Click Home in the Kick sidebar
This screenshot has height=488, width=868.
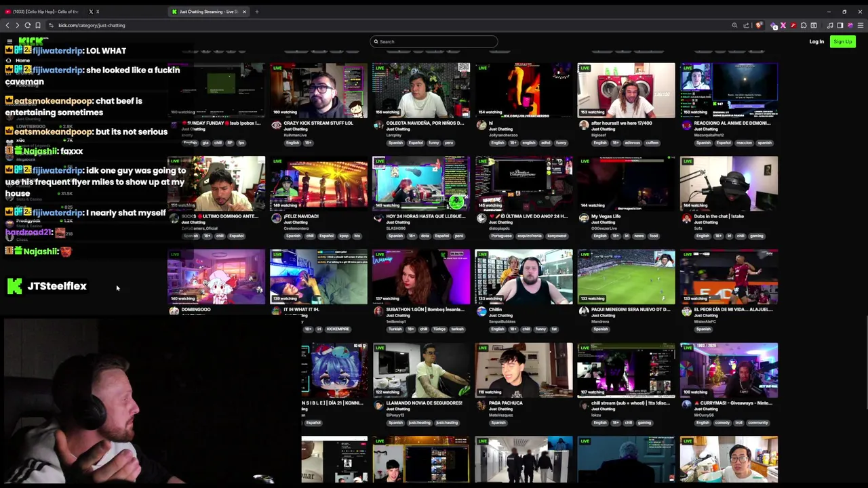pyautogui.click(x=22, y=60)
